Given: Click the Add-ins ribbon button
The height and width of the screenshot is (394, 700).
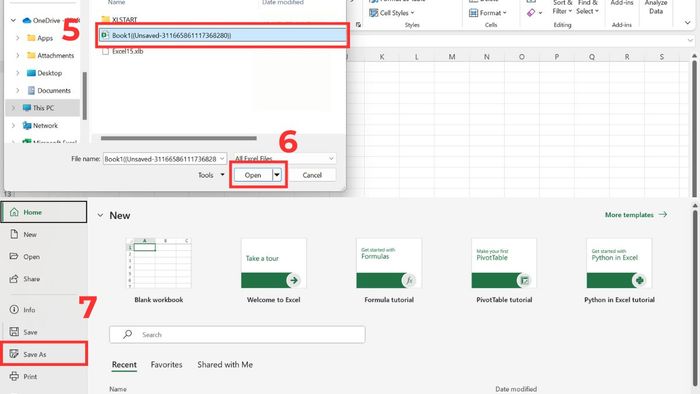Looking at the screenshot, I should point(622,4).
